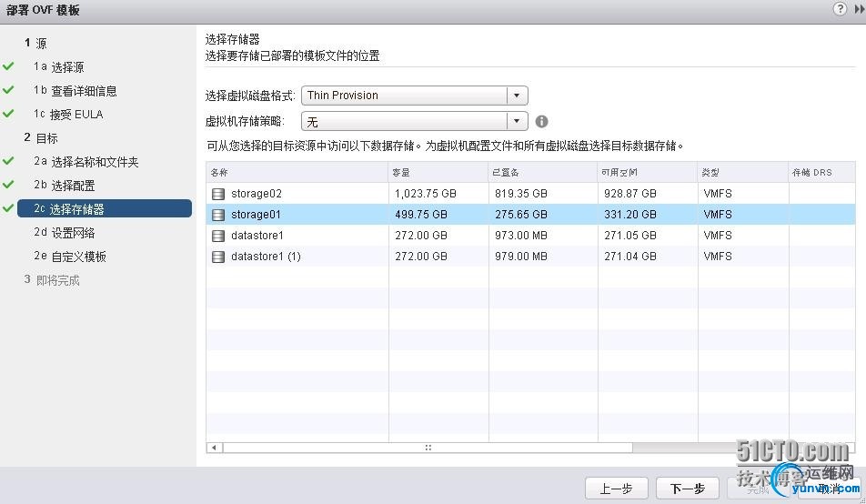Click the VMFS type cell for storage02
This screenshot has height=504, width=866.
(718, 194)
